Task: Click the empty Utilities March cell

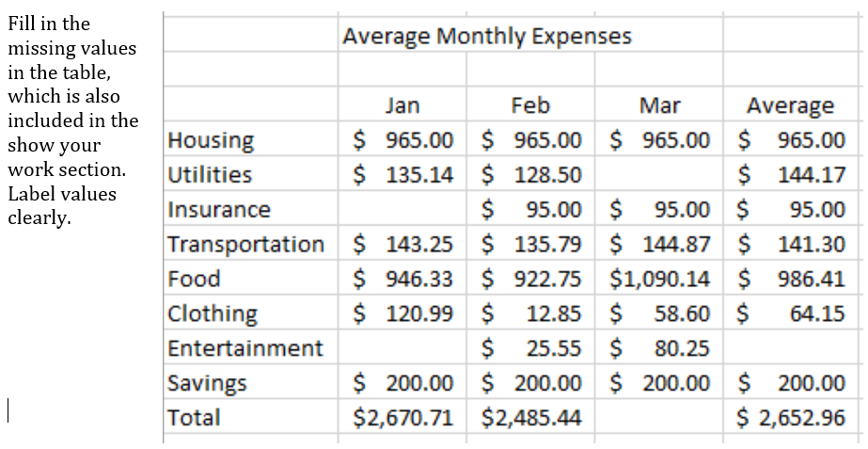Action: click(x=658, y=175)
